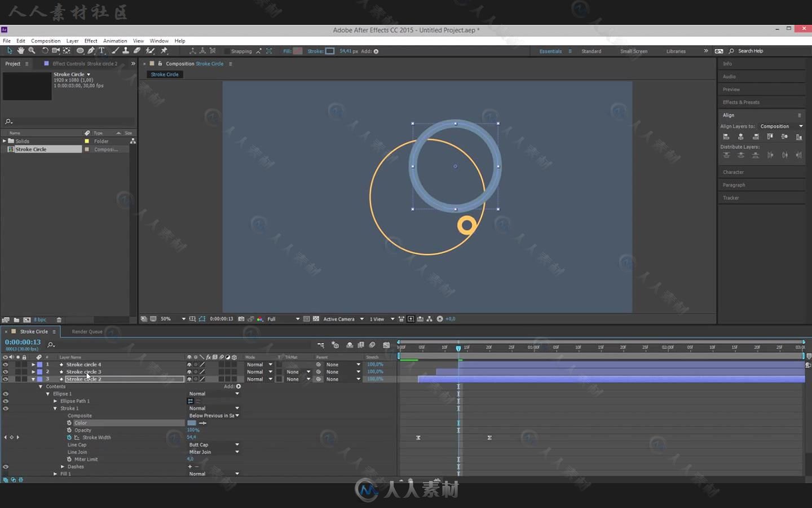This screenshot has width=812, height=508.
Task: Select the Unified Camera tool
Action: 56,51
